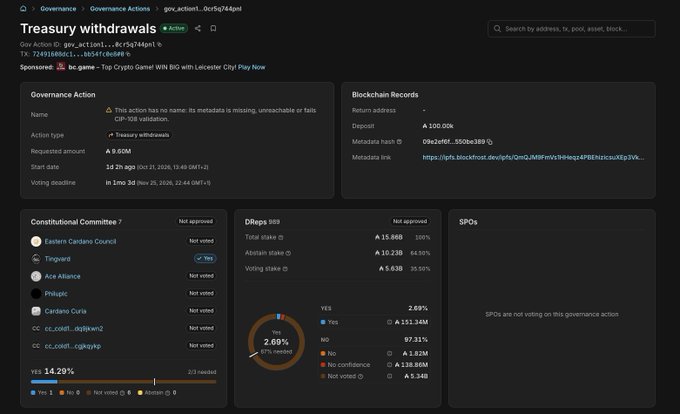Viewport: 680px width, 414px height.
Task: Click Not voted badge for Cardano Curia
Action: click(201, 311)
